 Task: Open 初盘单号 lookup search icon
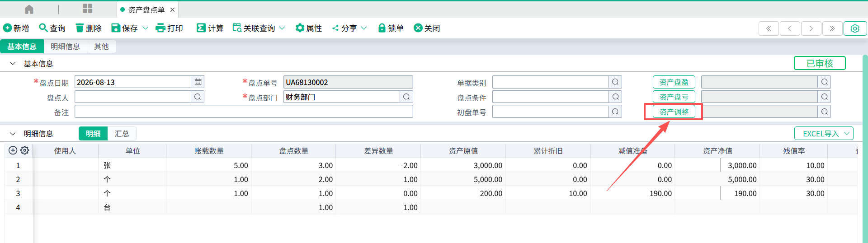[615, 112]
